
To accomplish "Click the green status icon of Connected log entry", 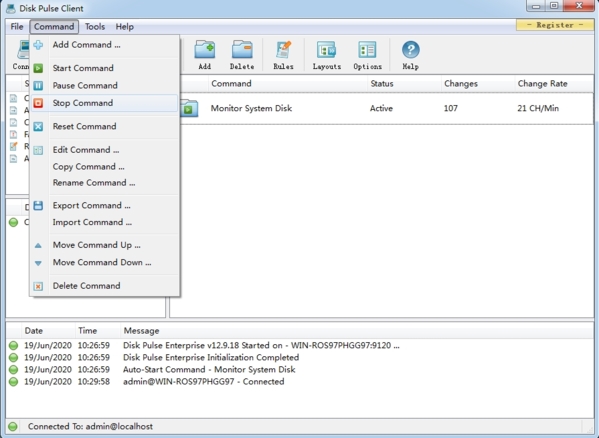I will [x=13, y=381].
